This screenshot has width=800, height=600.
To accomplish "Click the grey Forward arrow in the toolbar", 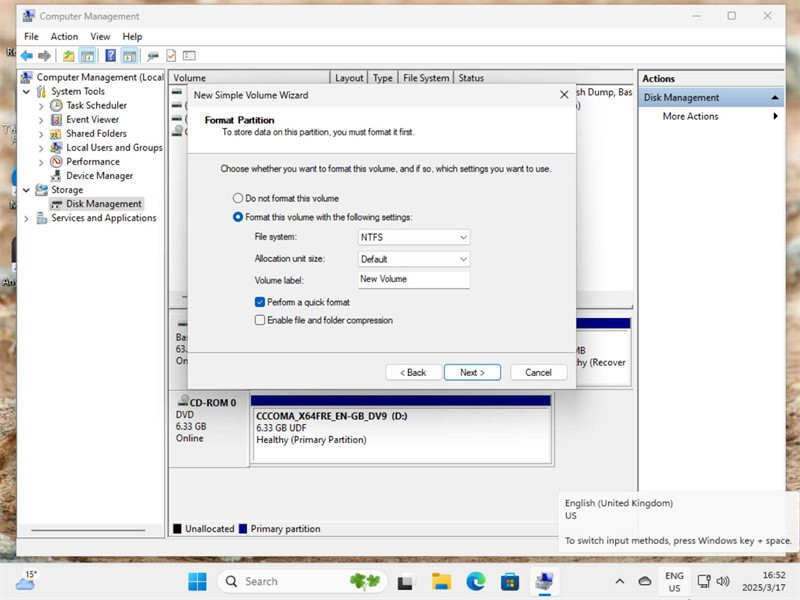I will point(44,56).
